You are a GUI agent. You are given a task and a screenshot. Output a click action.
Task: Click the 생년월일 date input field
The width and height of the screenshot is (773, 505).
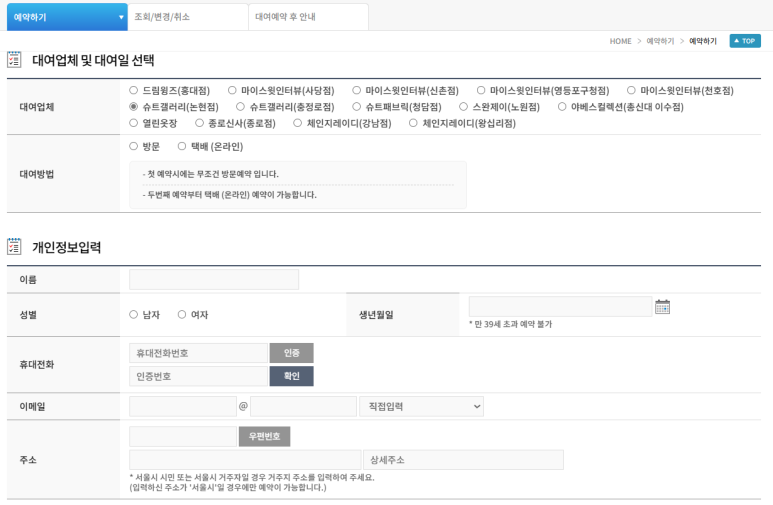click(561, 306)
